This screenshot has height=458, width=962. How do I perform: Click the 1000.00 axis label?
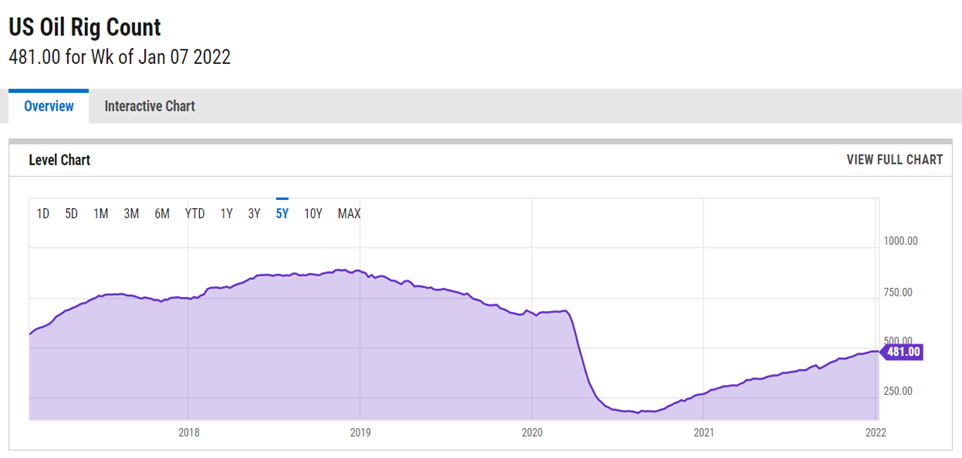click(x=900, y=241)
